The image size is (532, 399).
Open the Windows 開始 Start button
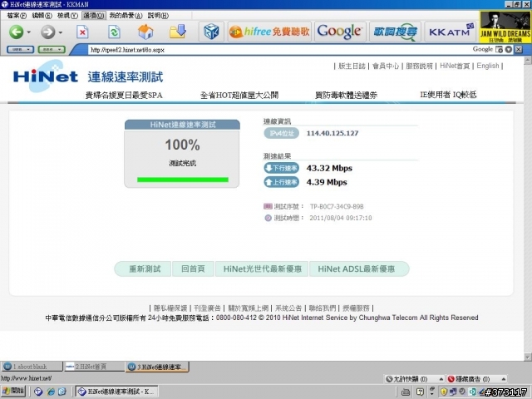pos(13,391)
